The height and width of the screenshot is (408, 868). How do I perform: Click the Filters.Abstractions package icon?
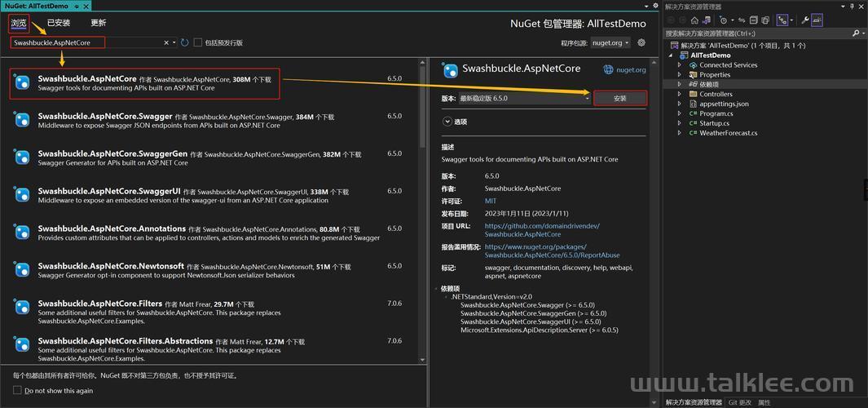(22, 344)
